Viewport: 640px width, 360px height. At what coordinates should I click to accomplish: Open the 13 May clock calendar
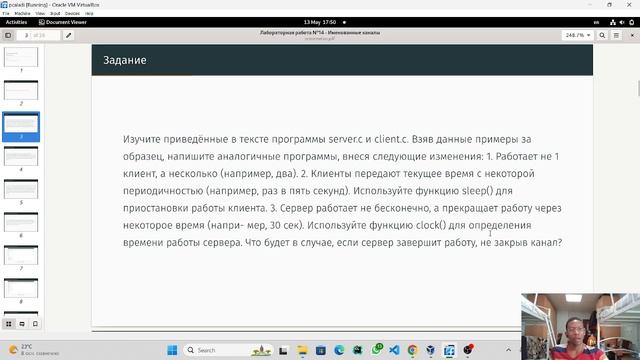click(320, 22)
